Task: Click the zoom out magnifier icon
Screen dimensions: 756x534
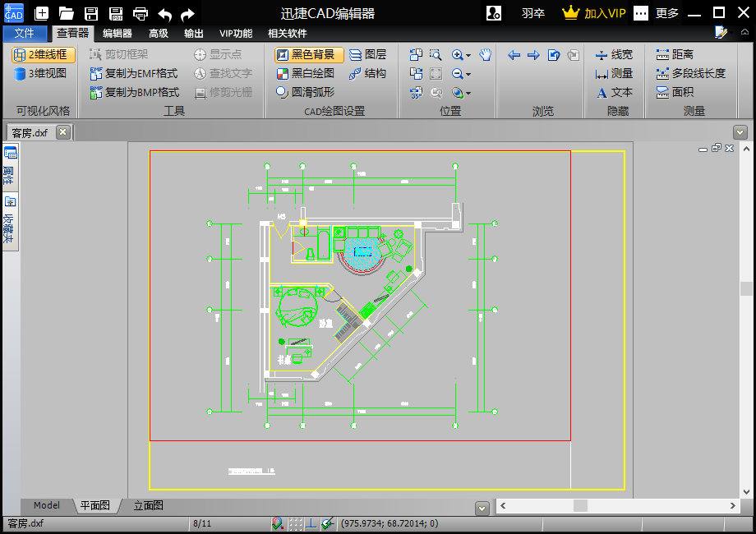Action: (x=458, y=73)
